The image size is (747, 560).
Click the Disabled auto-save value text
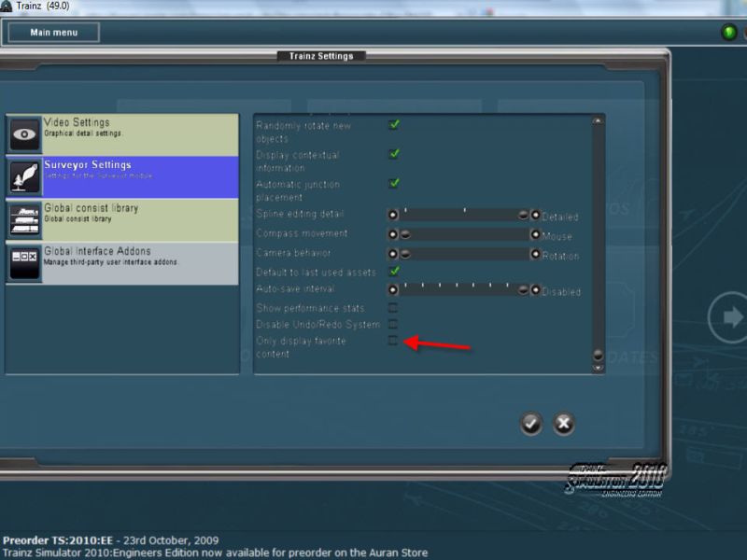click(x=561, y=292)
